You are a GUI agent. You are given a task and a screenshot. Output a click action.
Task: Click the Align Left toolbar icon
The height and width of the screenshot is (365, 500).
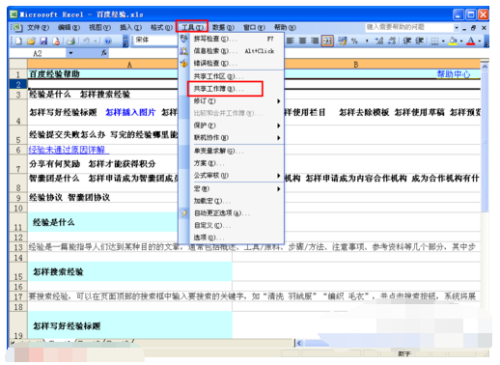290,41
